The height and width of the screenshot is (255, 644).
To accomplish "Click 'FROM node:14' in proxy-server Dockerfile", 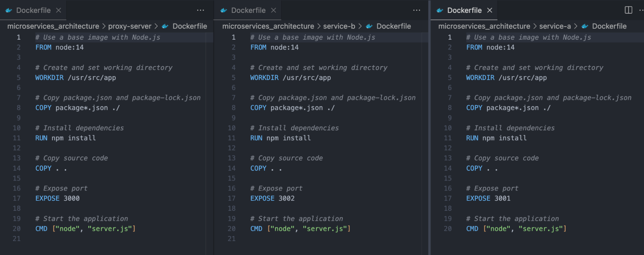I will point(59,47).
